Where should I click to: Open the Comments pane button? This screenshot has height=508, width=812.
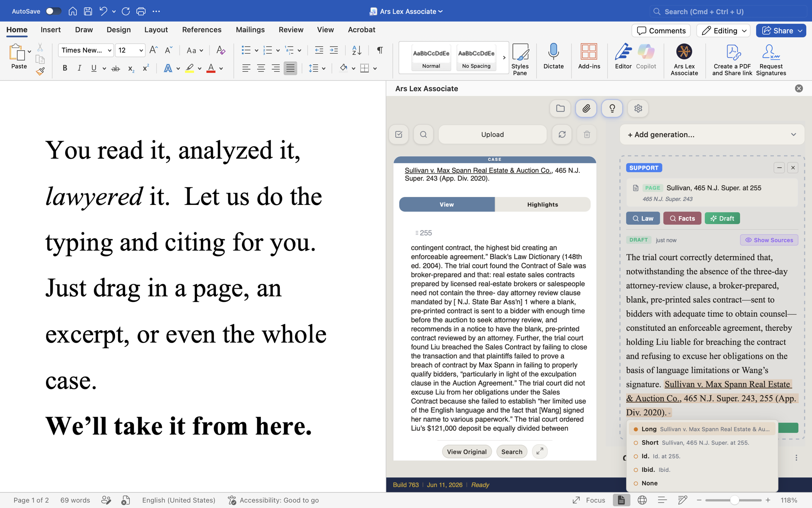pyautogui.click(x=661, y=30)
